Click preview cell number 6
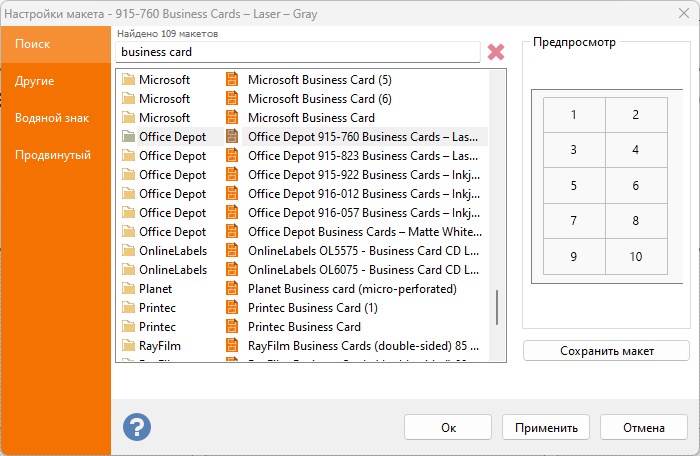The width and height of the screenshot is (700, 456). click(x=636, y=185)
